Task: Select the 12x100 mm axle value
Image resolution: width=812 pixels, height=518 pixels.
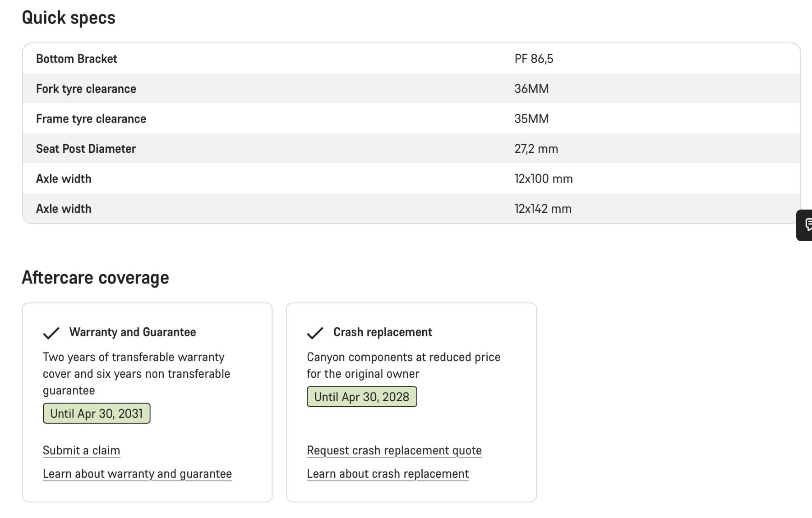Action: click(x=544, y=179)
